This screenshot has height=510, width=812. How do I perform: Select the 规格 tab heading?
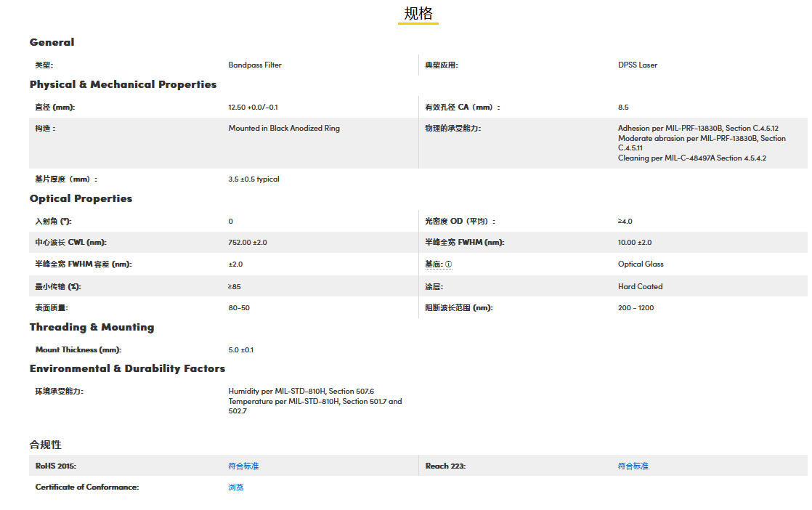[x=418, y=14]
